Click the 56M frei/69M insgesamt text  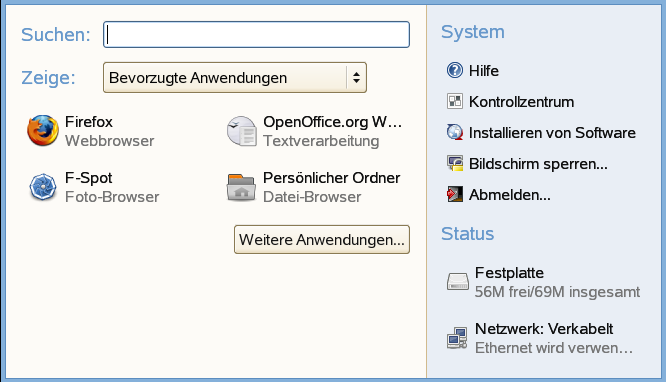coord(557,292)
